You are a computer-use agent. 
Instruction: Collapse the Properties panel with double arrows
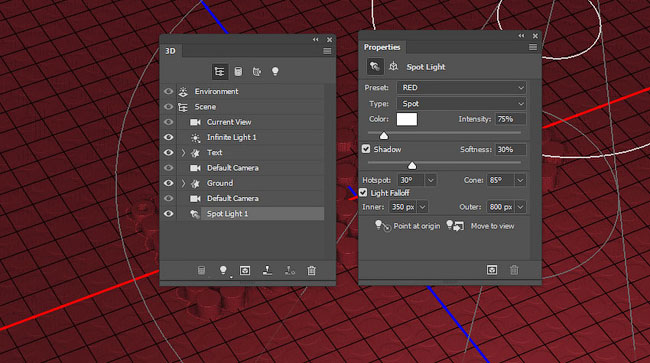(x=521, y=36)
